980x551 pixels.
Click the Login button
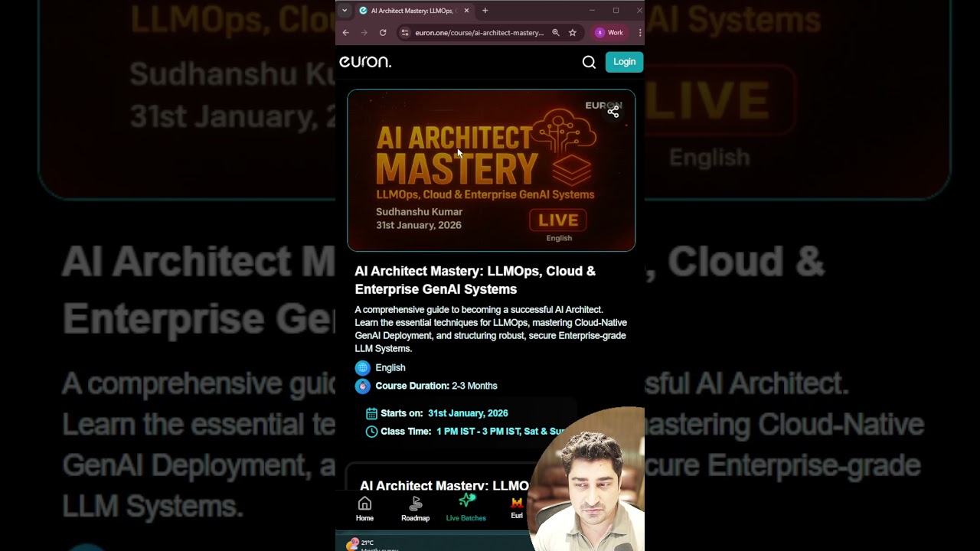pos(624,62)
